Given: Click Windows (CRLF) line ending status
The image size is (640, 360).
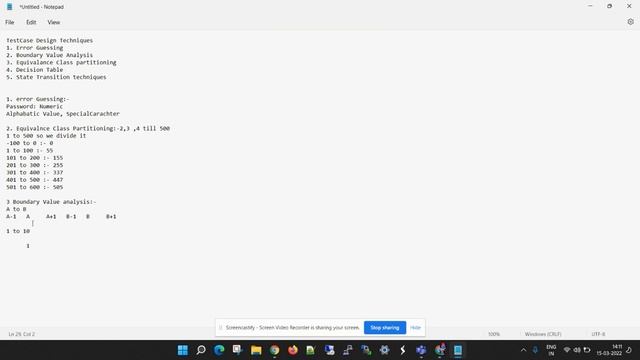Looking at the screenshot, I should [543, 334].
